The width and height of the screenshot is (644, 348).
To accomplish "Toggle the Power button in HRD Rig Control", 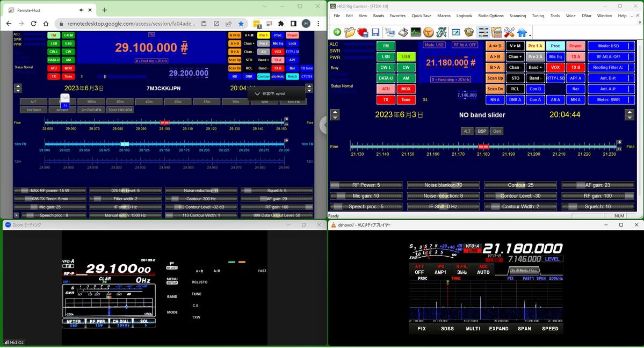I will coord(575,46).
